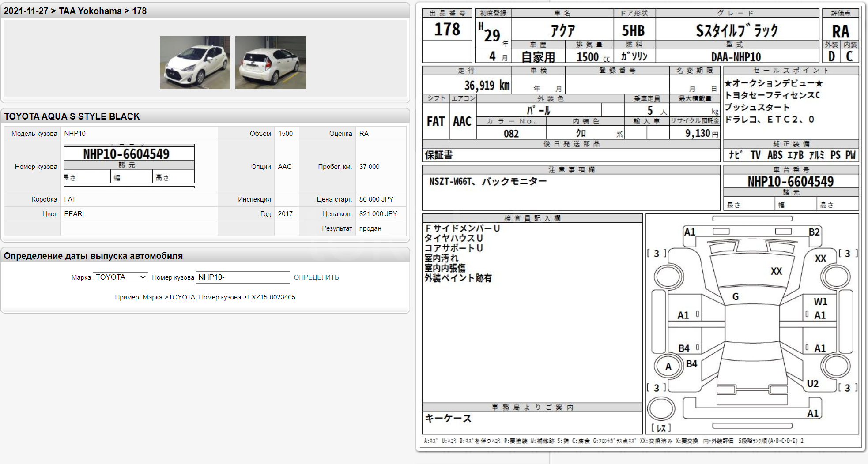Screen dimensions: 868x464
Task: Click the mileage 36,919 km on the sheet
Action: pyautogui.click(x=487, y=85)
